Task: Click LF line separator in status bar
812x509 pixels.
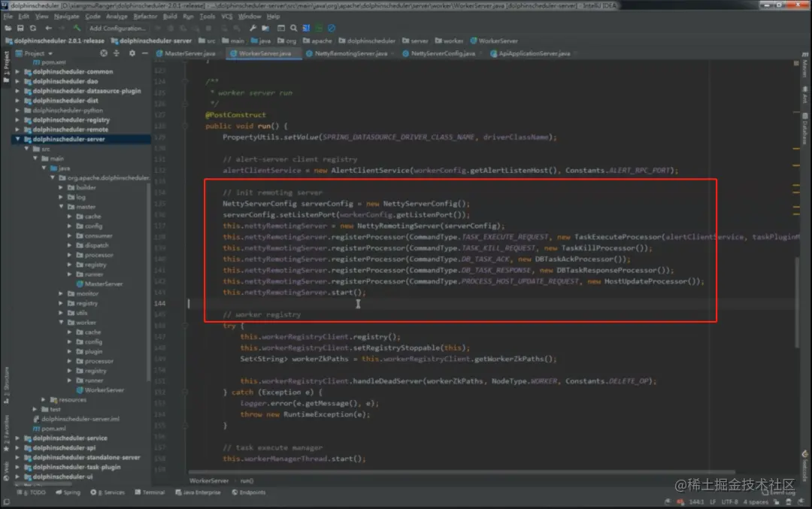Action: coord(713,501)
